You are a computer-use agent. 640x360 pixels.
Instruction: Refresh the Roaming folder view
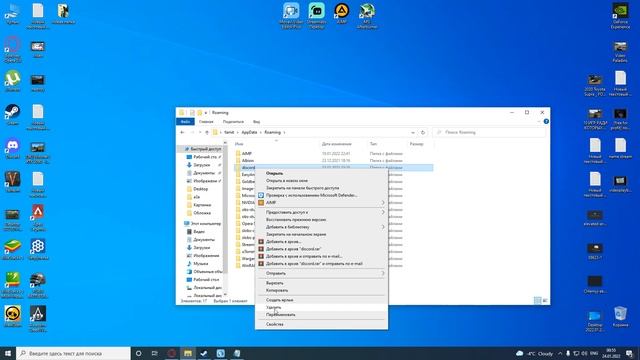tap(423, 132)
